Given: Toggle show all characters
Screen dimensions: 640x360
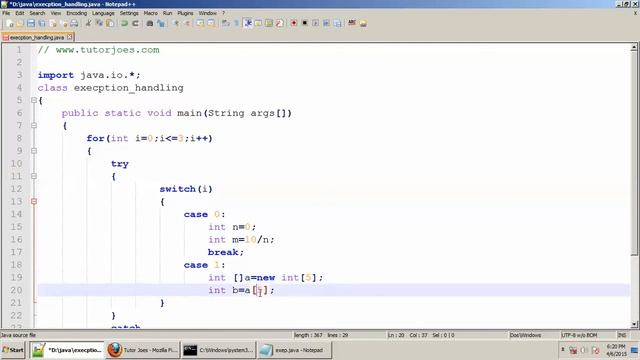Looking at the screenshot, I should 237,23.
